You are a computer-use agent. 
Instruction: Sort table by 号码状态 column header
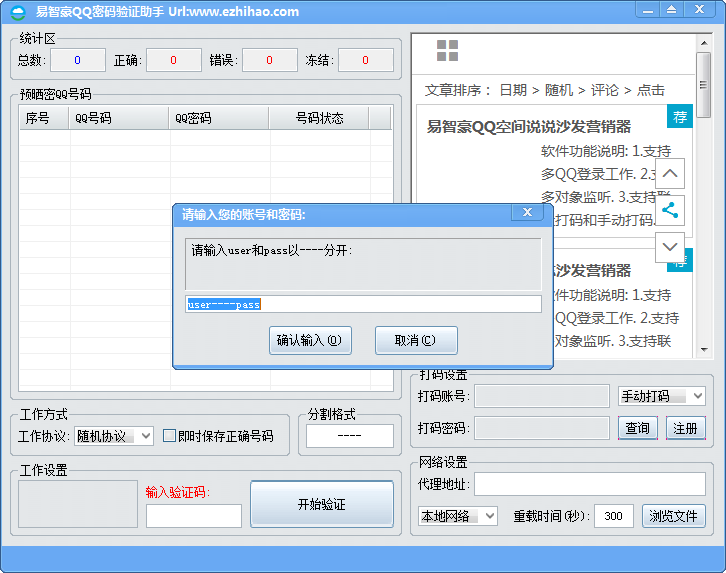pyautogui.click(x=319, y=118)
